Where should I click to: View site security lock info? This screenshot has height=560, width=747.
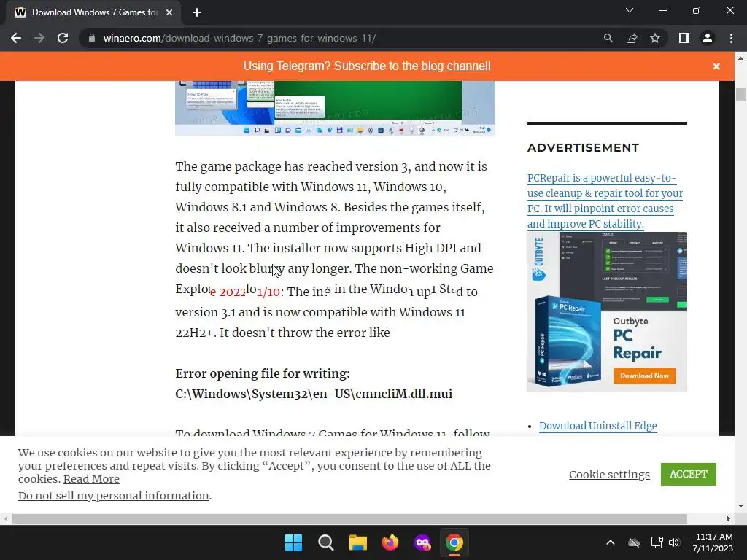tap(92, 38)
